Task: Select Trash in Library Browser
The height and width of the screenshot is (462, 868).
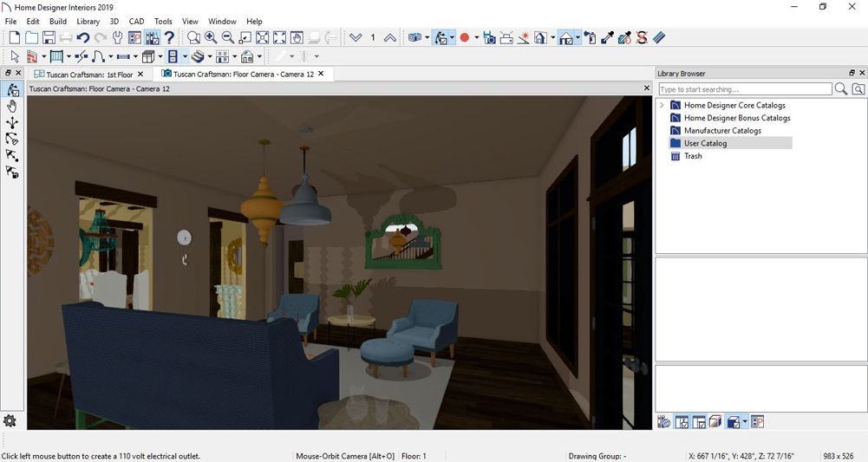Action: 693,155
